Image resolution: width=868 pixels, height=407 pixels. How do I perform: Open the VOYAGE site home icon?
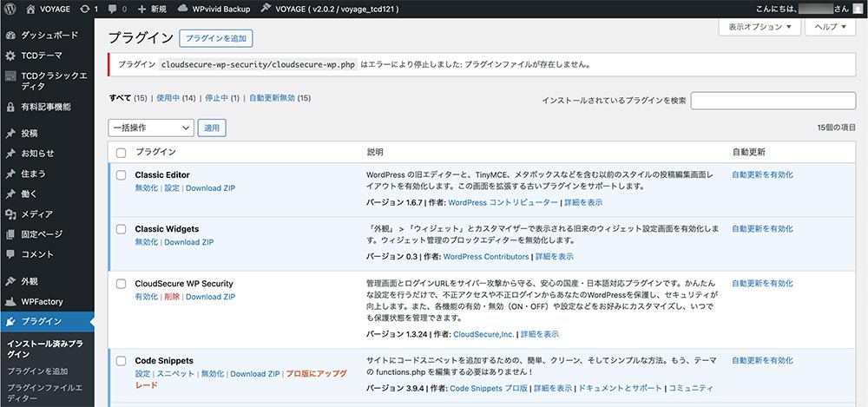click(x=31, y=9)
